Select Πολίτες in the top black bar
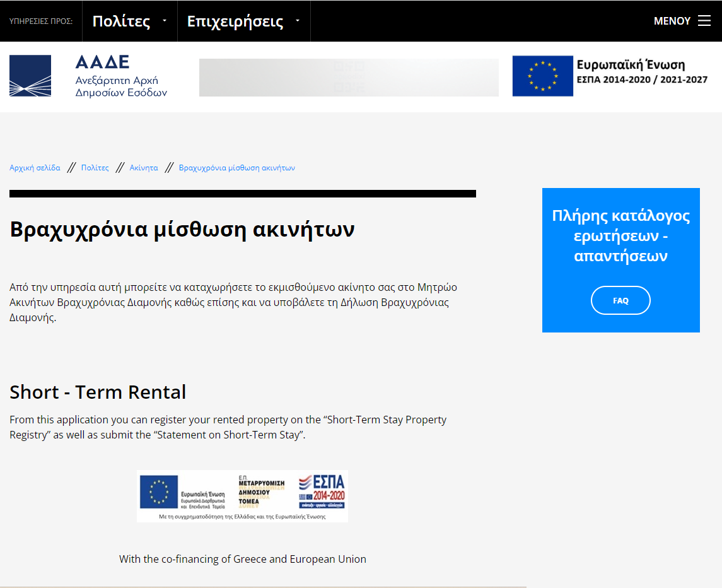This screenshot has width=722, height=588. [121, 21]
